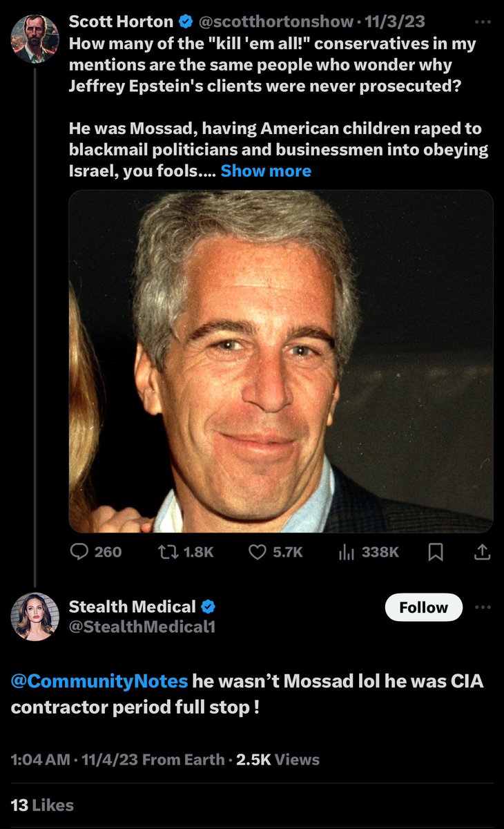Expand tweet text with Show more
This screenshot has width=504, height=829.
pyautogui.click(x=266, y=171)
